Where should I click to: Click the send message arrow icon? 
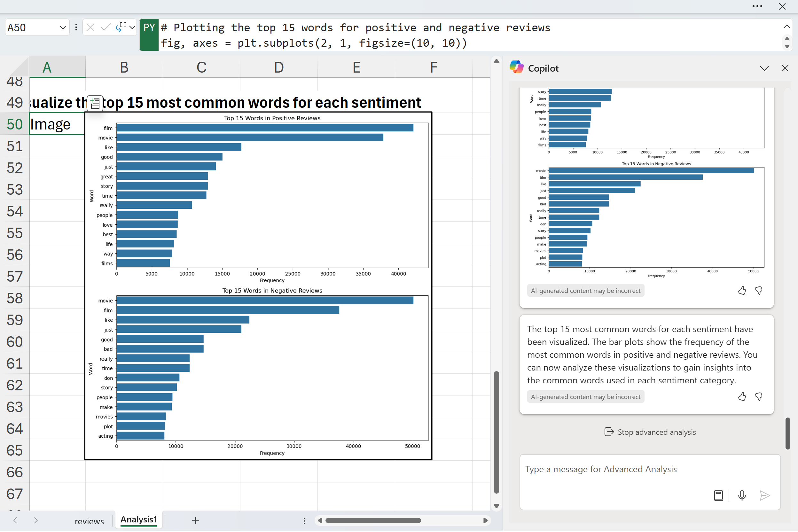(764, 496)
